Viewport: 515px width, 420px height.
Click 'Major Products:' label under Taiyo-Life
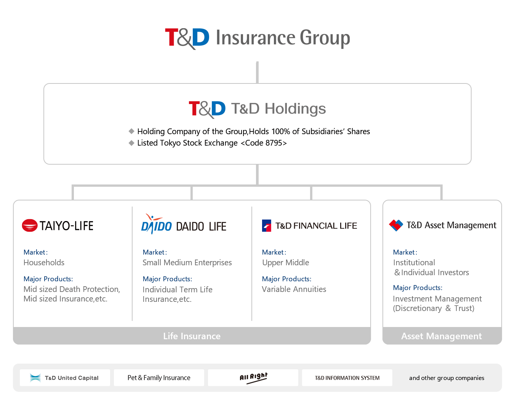(x=48, y=279)
